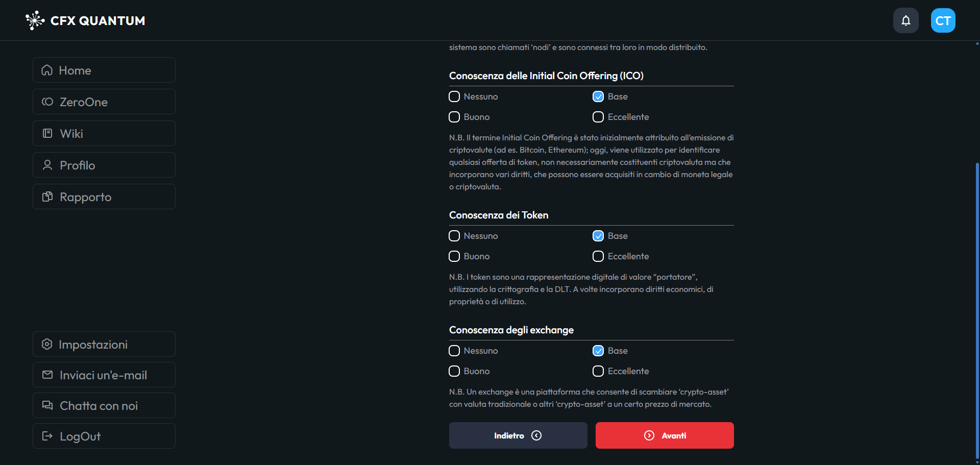
Task: Click the envelope icon for e-mail
Action: (x=47, y=375)
